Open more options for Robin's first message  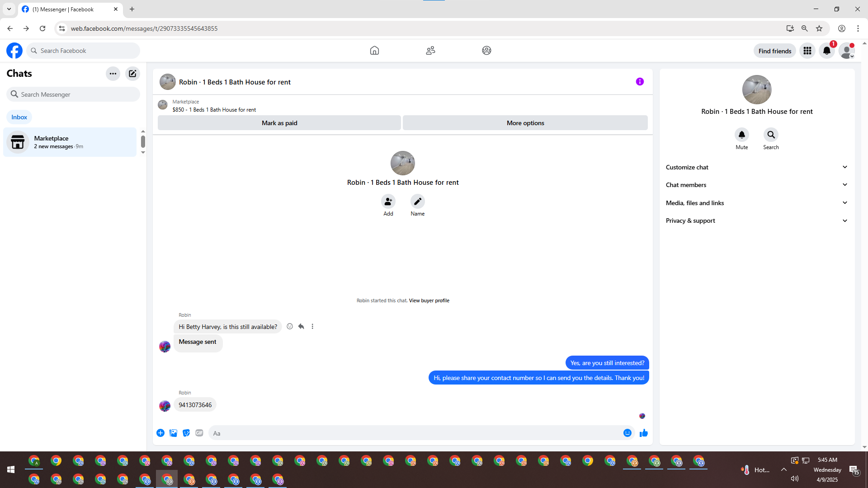click(312, 326)
